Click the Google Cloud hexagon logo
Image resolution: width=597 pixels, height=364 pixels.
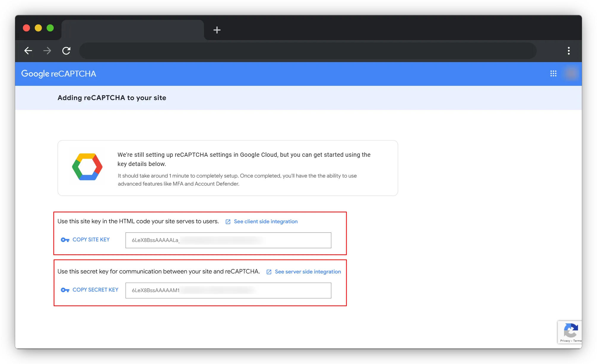coord(87,167)
